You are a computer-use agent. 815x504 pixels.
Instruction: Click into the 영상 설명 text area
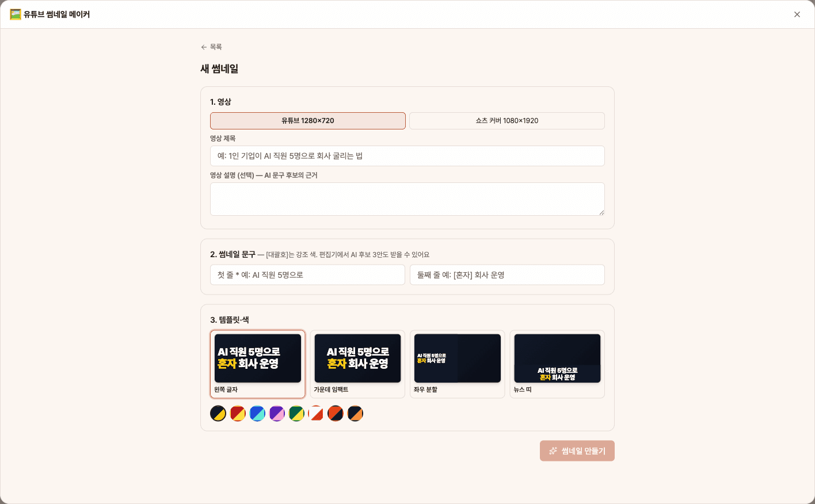click(x=407, y=199)
